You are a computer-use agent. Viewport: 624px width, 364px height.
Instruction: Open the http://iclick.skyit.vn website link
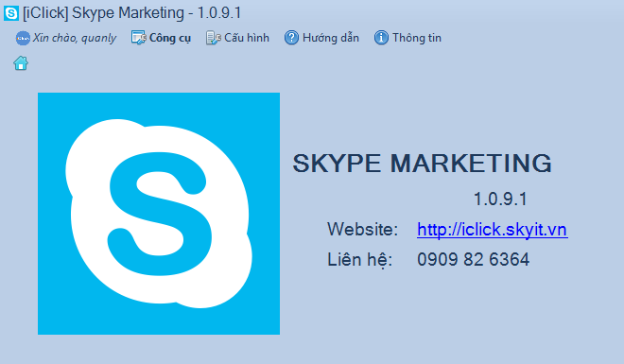493,230
